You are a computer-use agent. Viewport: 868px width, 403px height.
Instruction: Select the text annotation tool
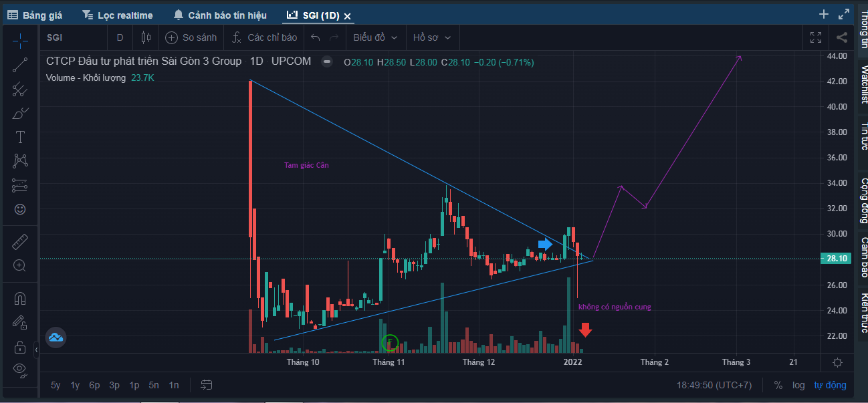click(x=20, y=137)
